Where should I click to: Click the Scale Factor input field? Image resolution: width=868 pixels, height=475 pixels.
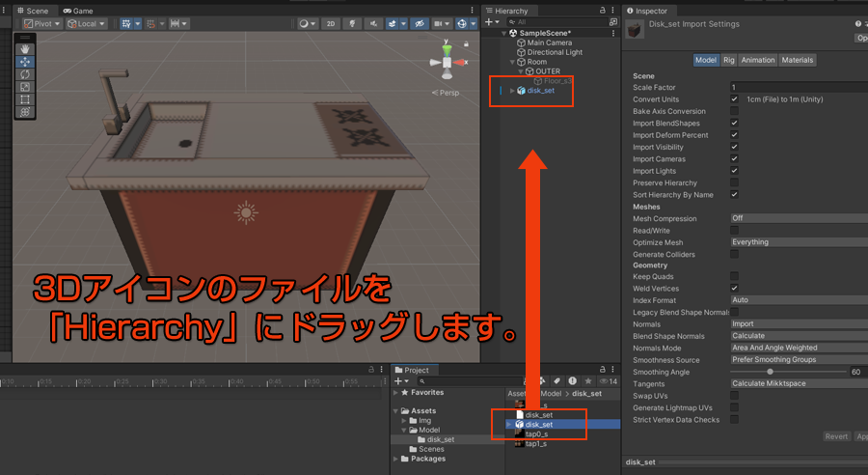[x=798, y=87]
